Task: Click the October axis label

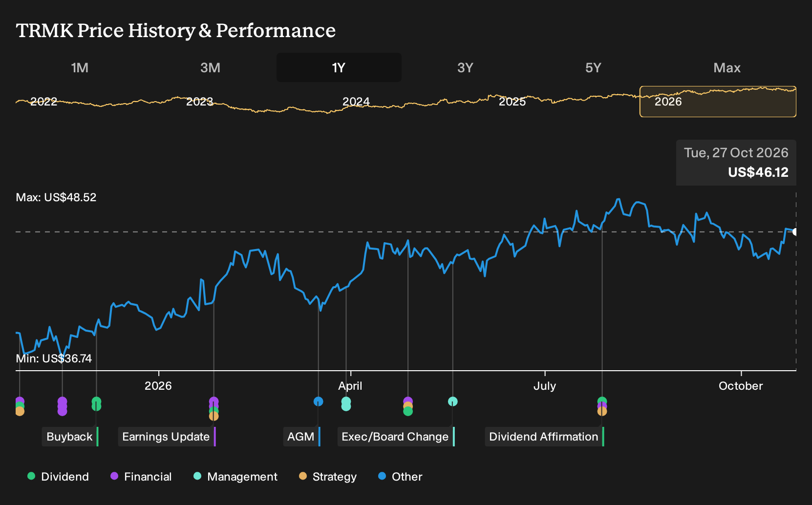Action: 741,386
